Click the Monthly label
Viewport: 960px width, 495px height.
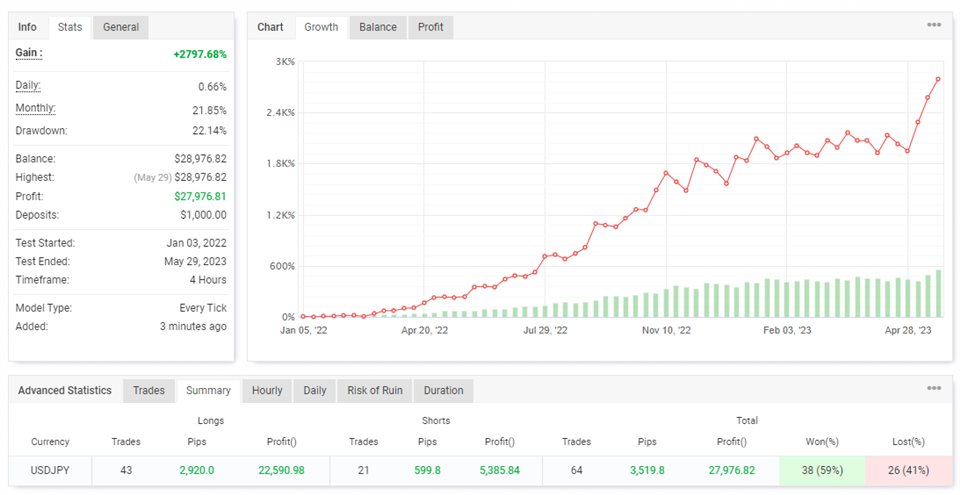tap(36, 108)
